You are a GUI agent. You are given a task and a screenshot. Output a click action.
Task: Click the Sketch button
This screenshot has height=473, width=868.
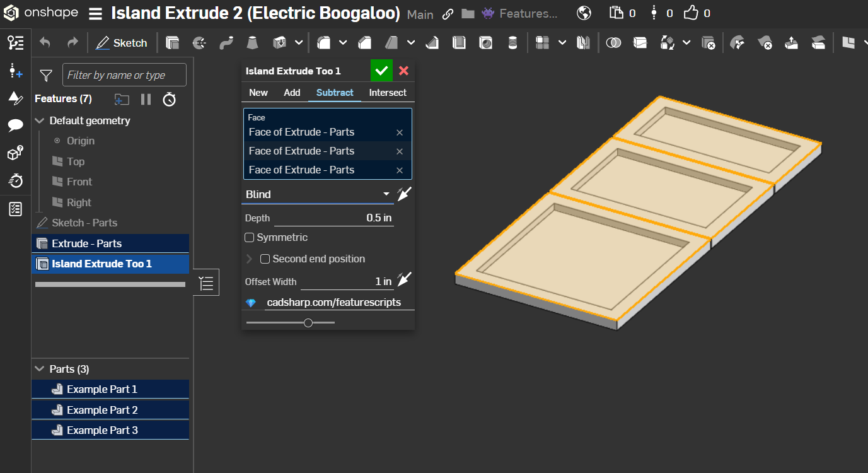pyautogui.click(x=122, y=43)
